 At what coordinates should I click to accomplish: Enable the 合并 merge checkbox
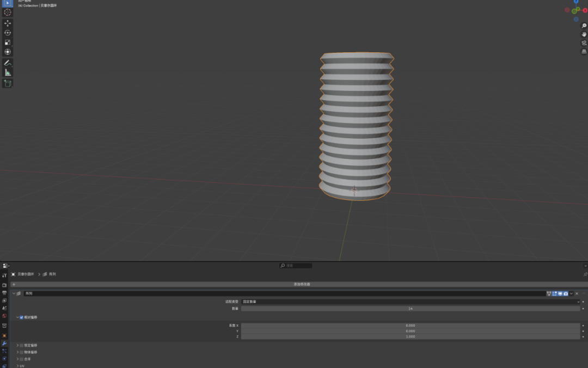point(21,359)
